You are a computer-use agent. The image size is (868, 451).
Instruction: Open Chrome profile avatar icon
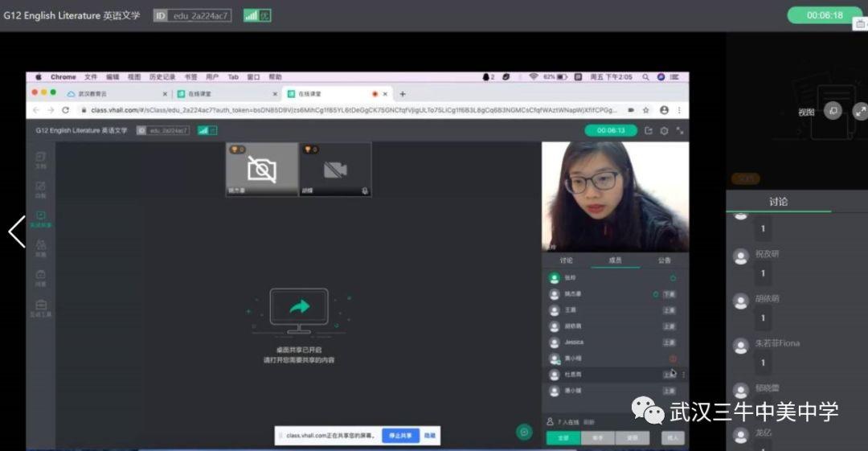click(665, 110)
